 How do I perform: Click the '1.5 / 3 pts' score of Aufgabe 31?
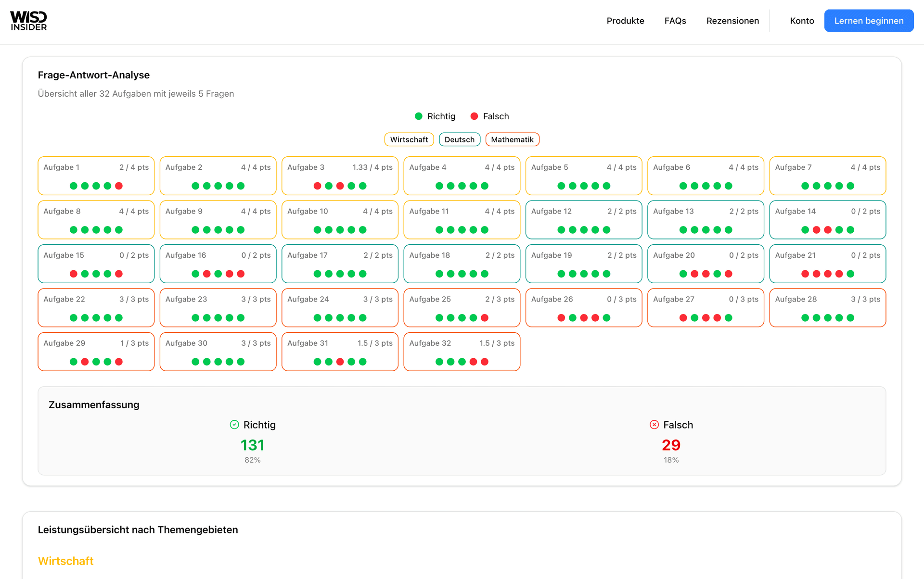point(375,343)
